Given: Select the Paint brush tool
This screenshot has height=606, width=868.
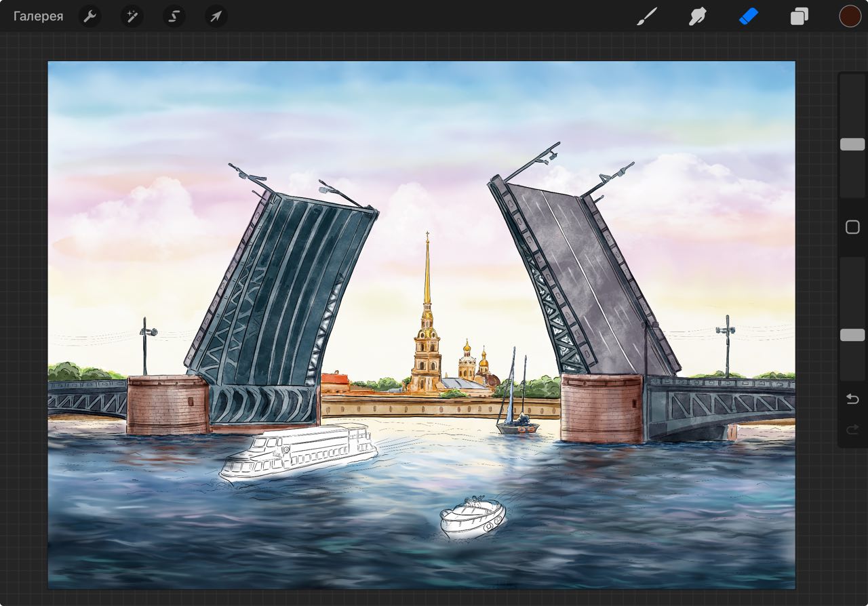Looking at the screenshot, I should pyautogui.click(x=647, y=16).
